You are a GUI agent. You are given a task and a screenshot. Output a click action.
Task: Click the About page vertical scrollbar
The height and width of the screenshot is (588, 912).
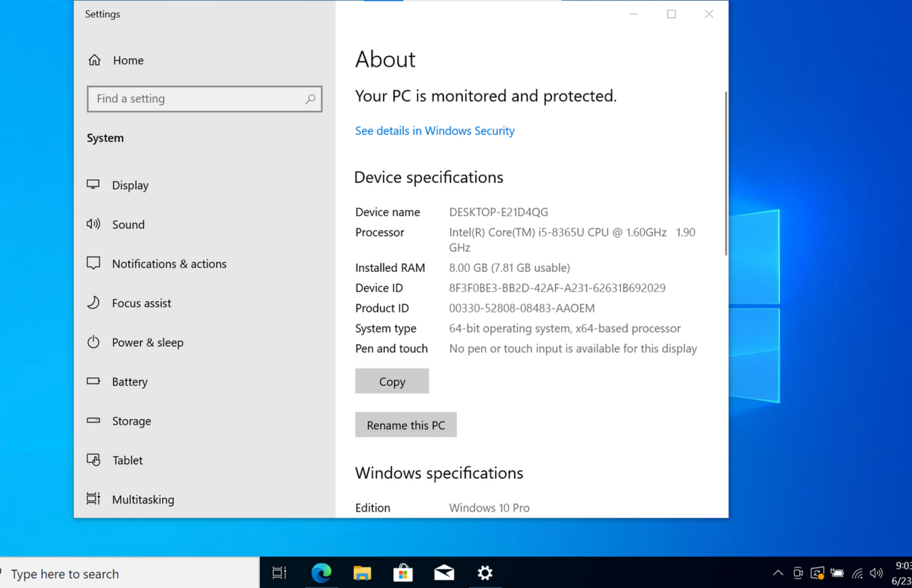(725, 173)
